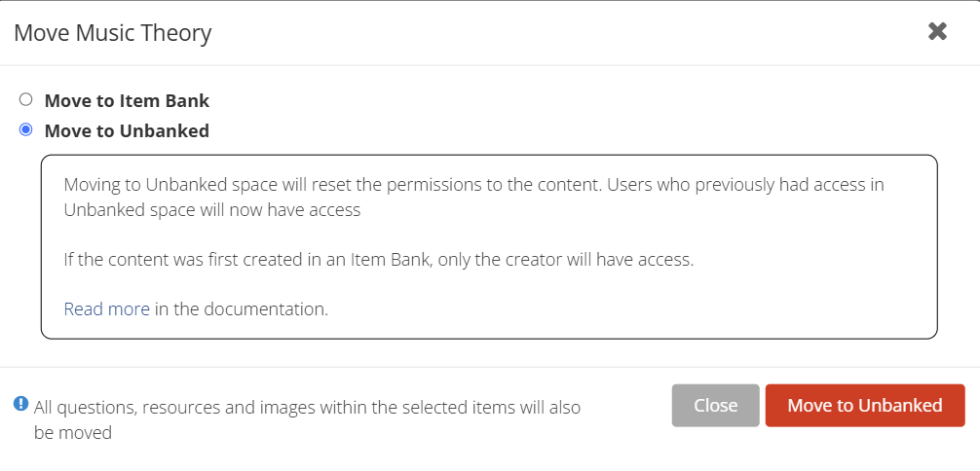
Task: Select the Move to Unbanked radio button
Action: 25,130
